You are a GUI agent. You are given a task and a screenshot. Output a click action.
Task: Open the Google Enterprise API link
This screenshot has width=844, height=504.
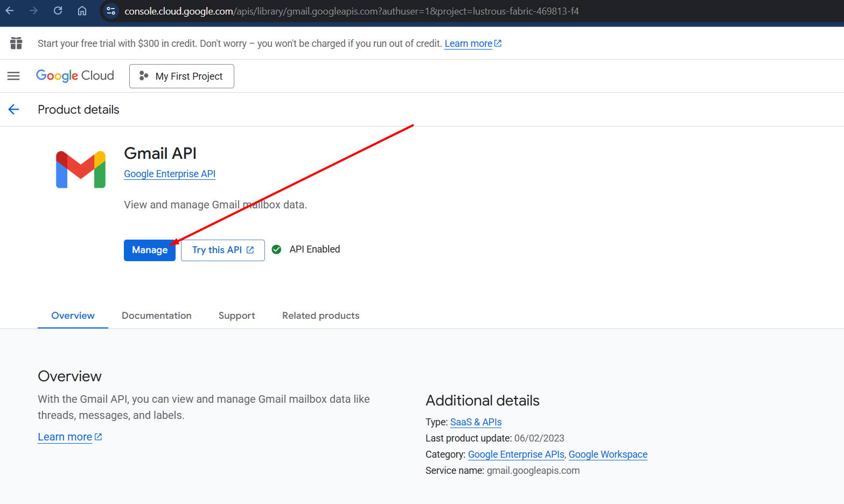(x=170, y=174)
